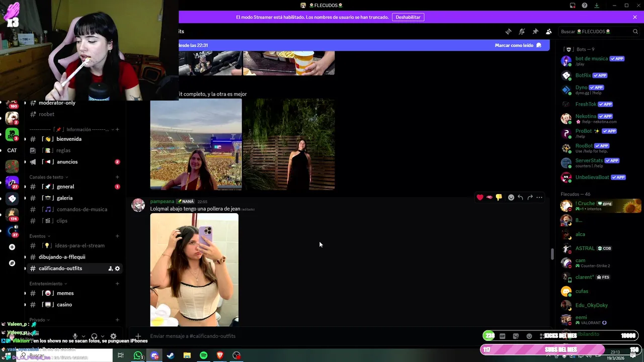Screen dimensions: 644x362
Task: Click the message attachment plus button
Action: click(138, 336)
